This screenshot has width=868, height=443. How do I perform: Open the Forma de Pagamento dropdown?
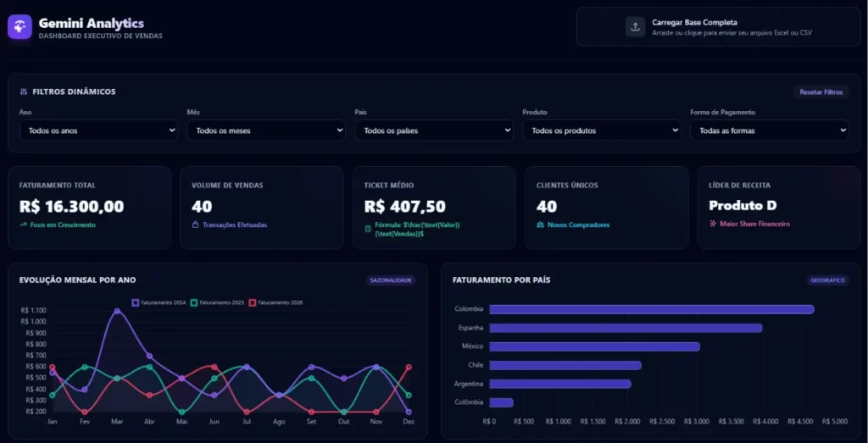pos(770,131)
